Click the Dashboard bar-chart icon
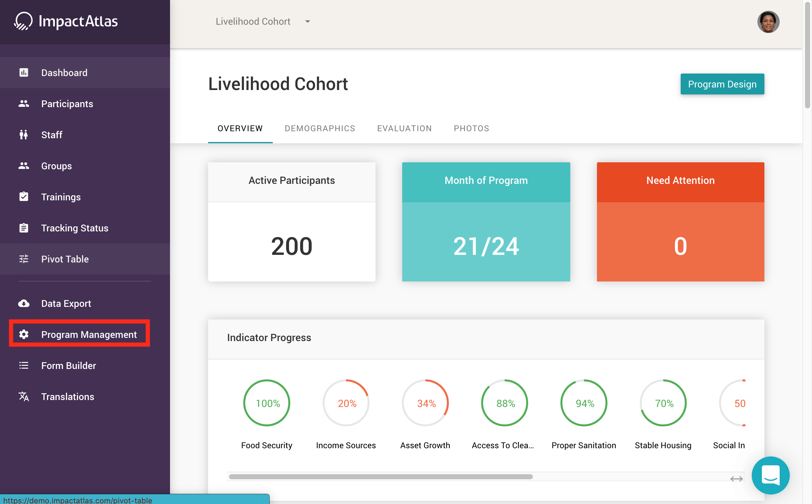 24,73
